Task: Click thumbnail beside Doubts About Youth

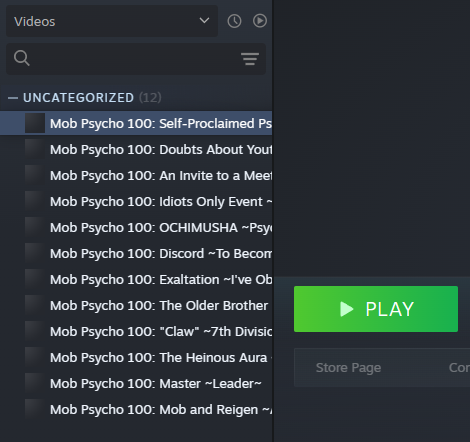Action: point(35,149)
